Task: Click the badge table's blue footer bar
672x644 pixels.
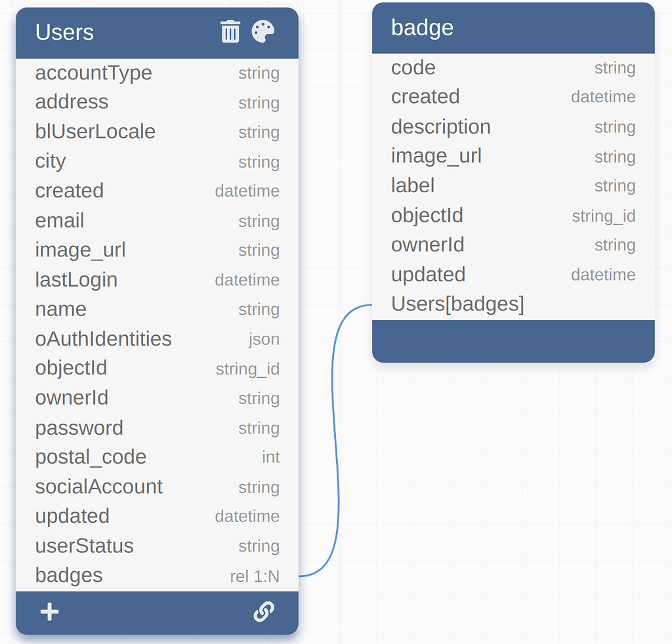Action: pos(513,341)
